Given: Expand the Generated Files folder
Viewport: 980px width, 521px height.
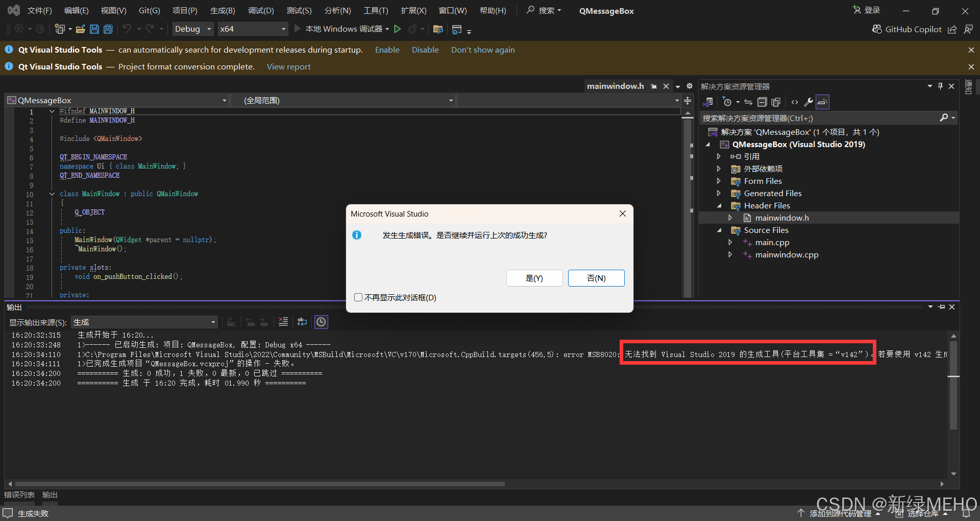Looking at the screenshot, I should [x=719, y=193].
